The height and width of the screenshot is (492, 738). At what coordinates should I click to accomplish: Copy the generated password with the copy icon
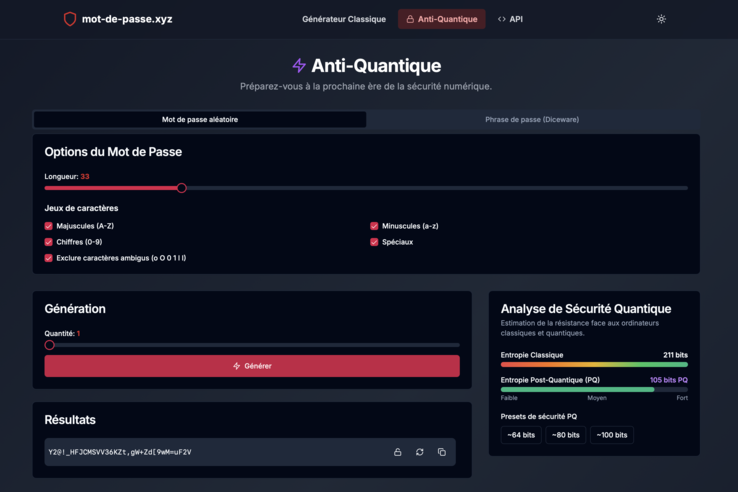click(x=441, y=452)
